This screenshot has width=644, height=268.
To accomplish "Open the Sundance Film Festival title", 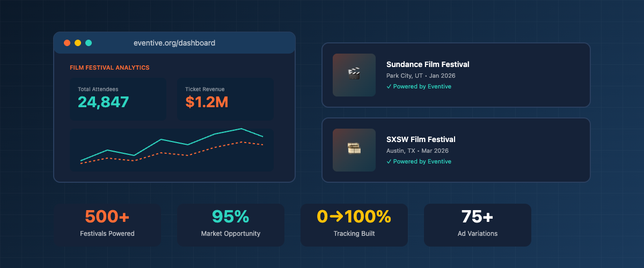I will [428, 64].
